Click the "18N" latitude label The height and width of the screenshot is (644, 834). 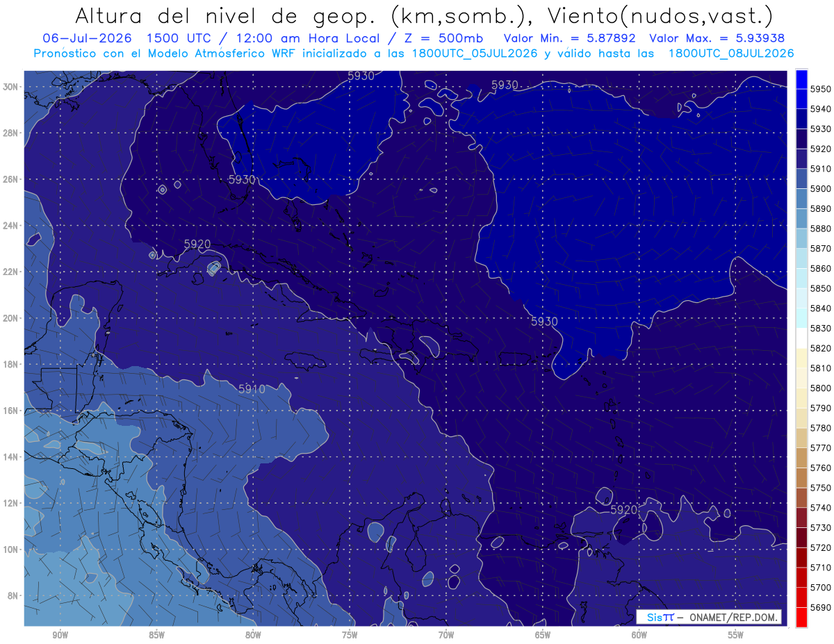tap(12, 364)
